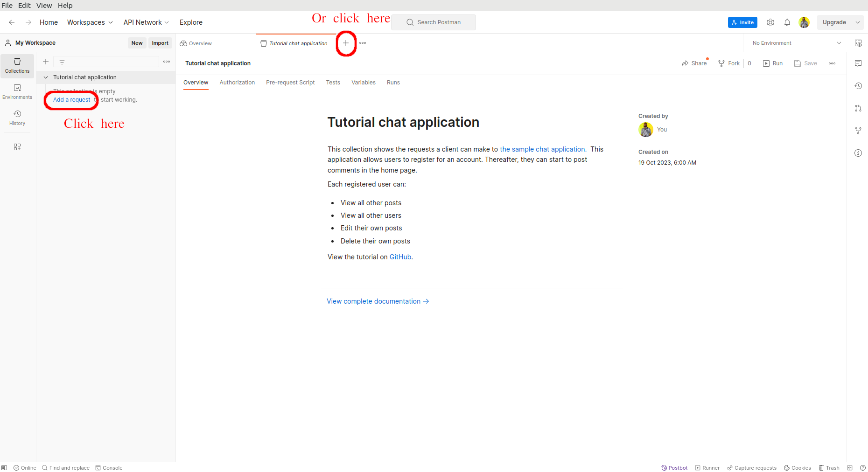Create a new collection with plus icon
The height and width of the screenshot is (472, 868).
(46, 62)
